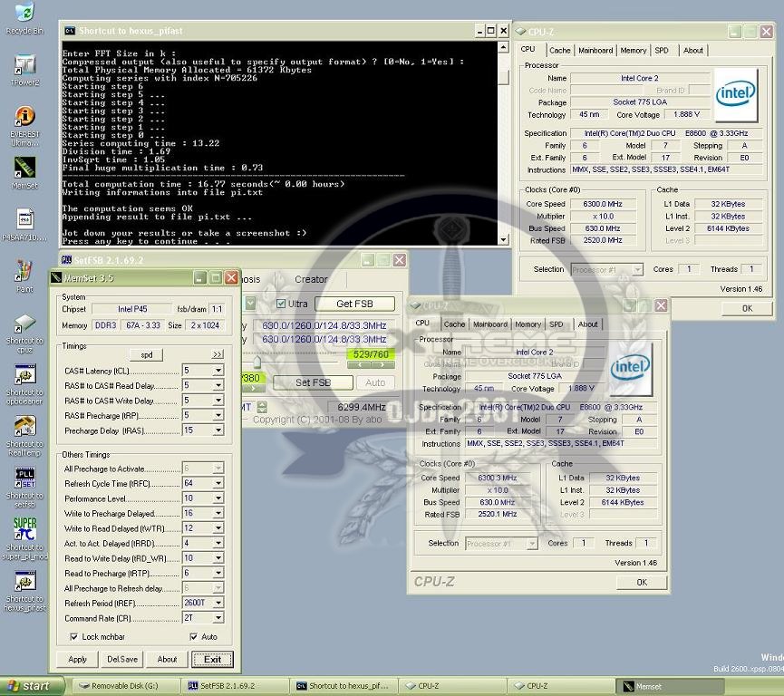Viewport: 784px width, 696px height.
Task: Click the MemSet 3.5 title bar icon
Action: point(56,278)
